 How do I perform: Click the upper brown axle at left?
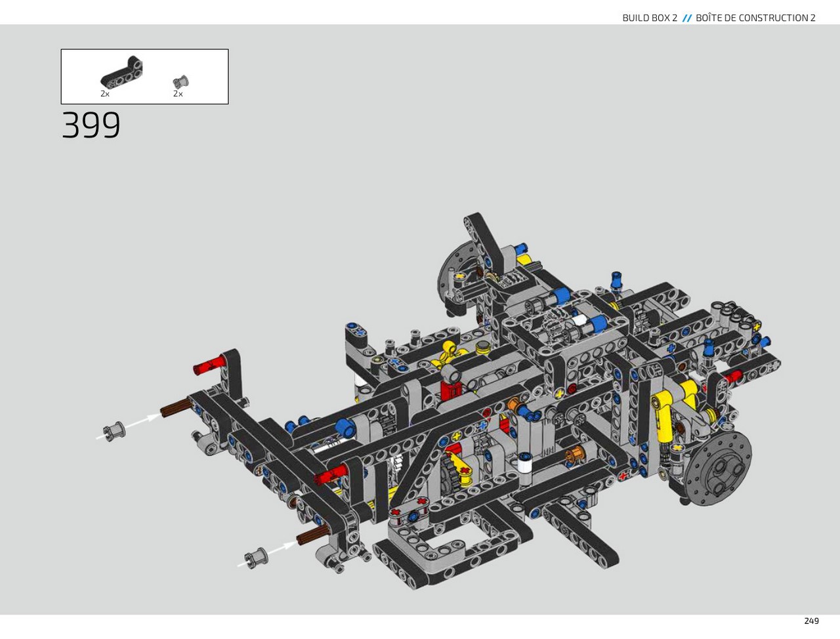pos(176,409)
